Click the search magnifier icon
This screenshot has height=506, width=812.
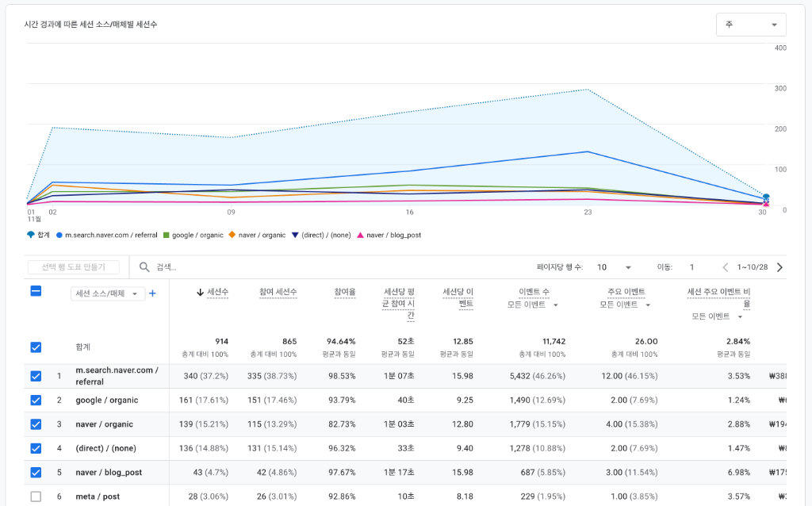coord(144,267)
